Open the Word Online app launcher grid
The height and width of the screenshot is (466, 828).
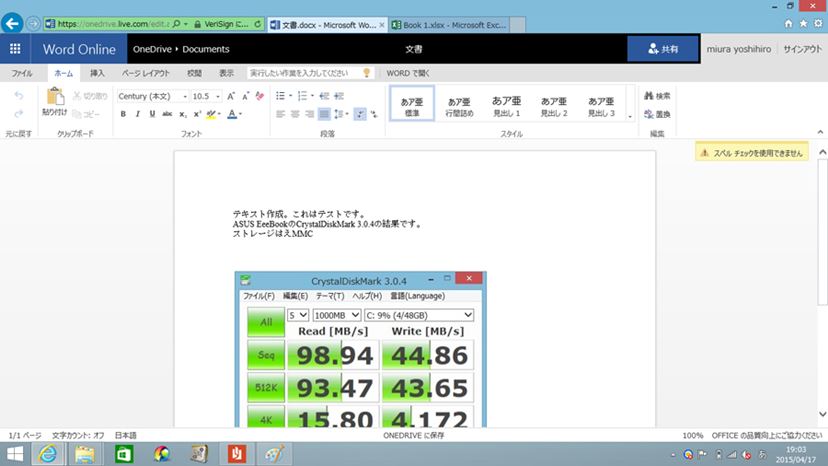click(x=15, y=49)
